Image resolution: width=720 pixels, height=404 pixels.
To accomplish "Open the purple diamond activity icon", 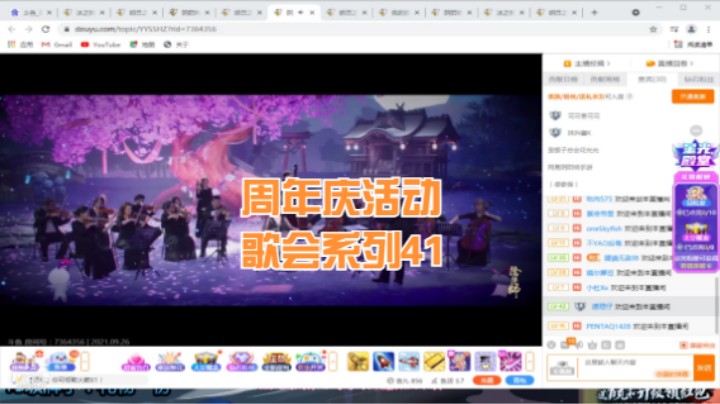I will point(242,362).
